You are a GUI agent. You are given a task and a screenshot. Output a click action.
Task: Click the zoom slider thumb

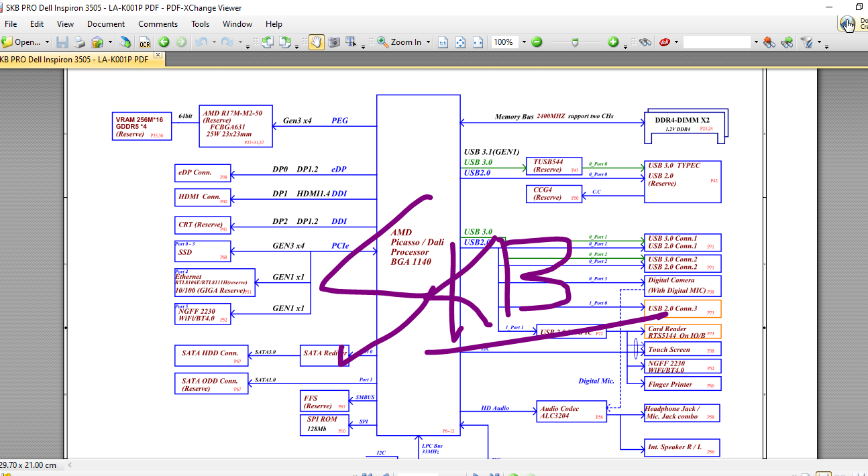pyautogui.click(x=575, y=42)
